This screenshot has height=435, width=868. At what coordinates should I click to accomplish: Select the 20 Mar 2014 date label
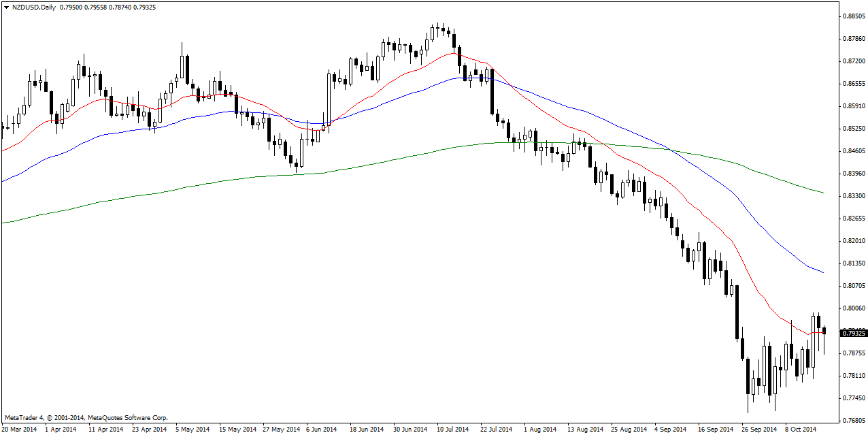[20, 430]
